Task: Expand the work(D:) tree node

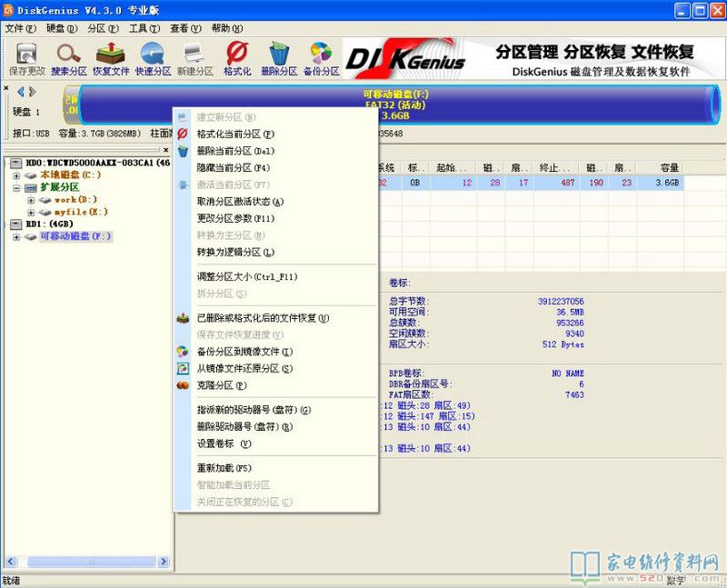Action: 31,200
